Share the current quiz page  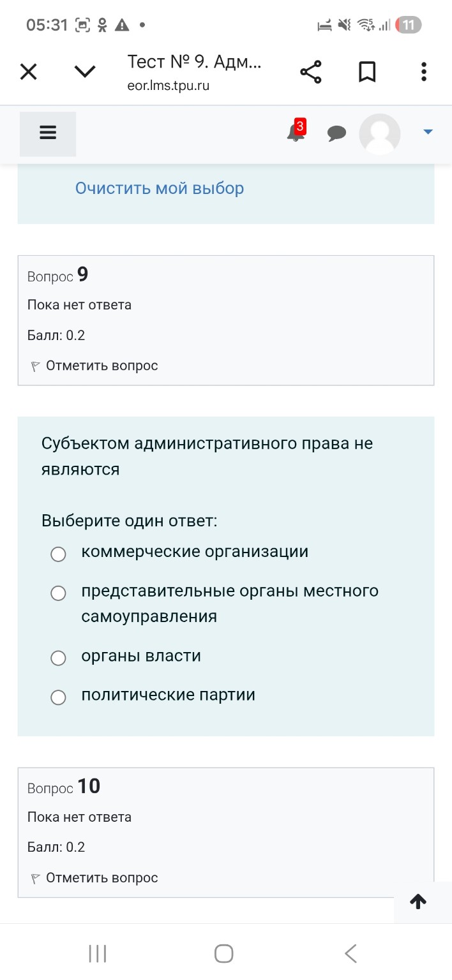coord(310,71)
